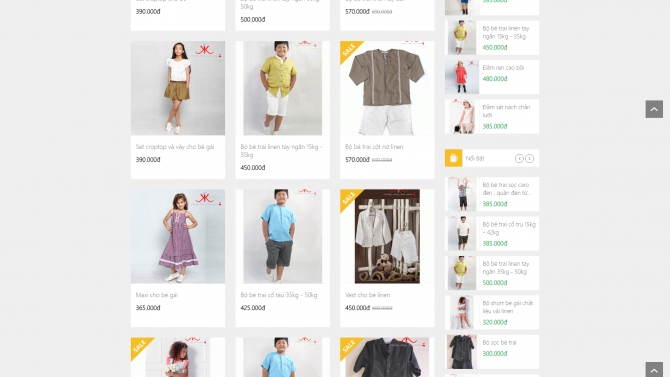Click sidebar Bộ short bé gái thumbnail
This screenshot has width=670, height=377.
tap(462, 312)
